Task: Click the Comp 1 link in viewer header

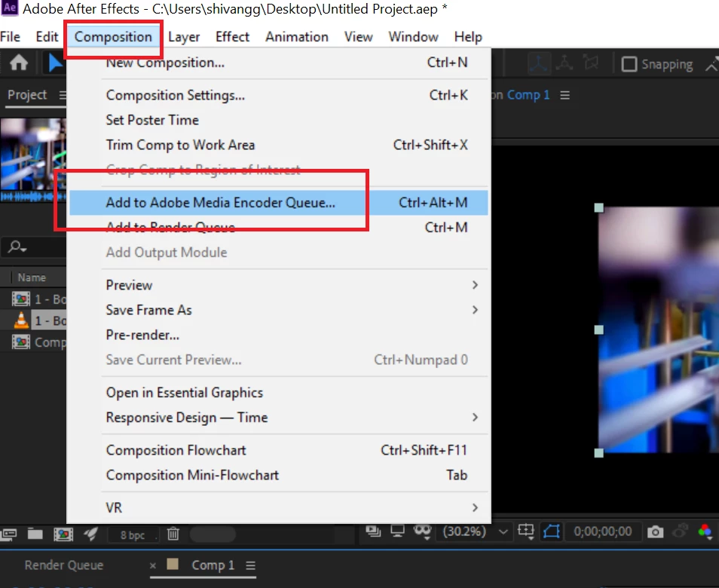Action: click(528, 95)
